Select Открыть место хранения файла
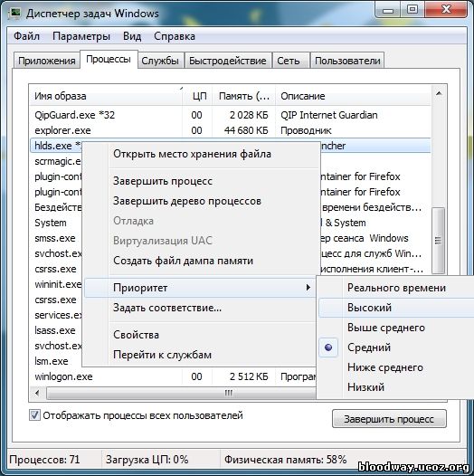Image resolution: width=474 pixels, height=476 pixels. (x=192, y=154)
